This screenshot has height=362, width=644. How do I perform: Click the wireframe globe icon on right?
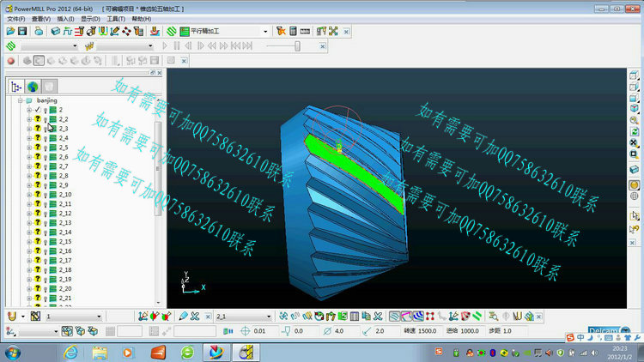point(635,196)
